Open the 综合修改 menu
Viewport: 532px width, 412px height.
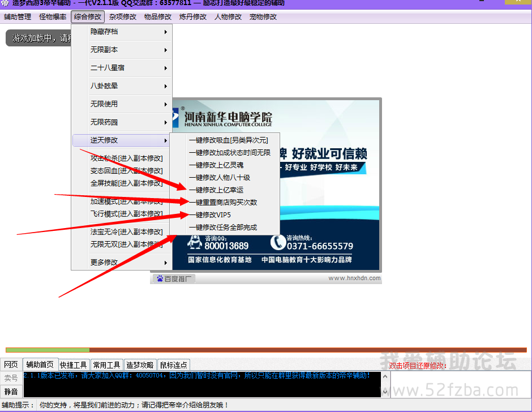tap(88, 16)
